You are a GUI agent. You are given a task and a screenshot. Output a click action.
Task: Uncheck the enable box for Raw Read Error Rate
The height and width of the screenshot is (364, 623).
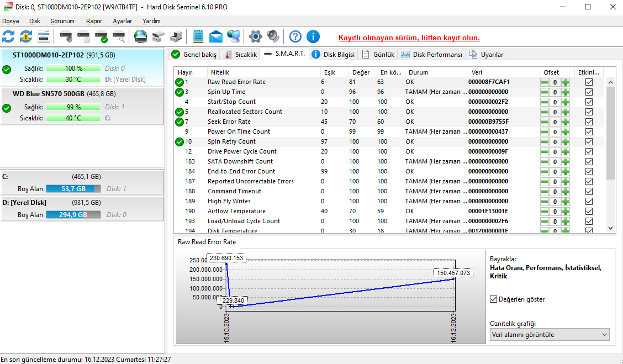pyautogui.click(x=589, y=82)
